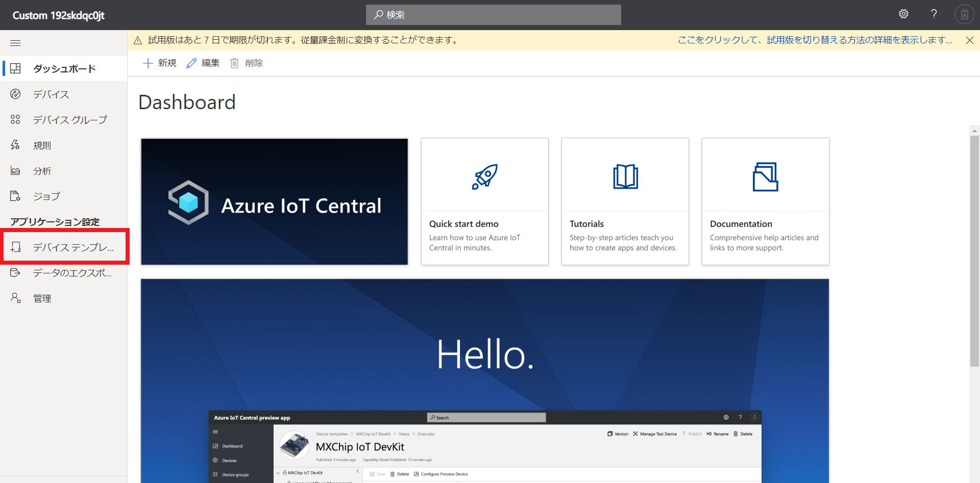Click the 編集 button label
The image size is (980, 483).
[210, 63]
